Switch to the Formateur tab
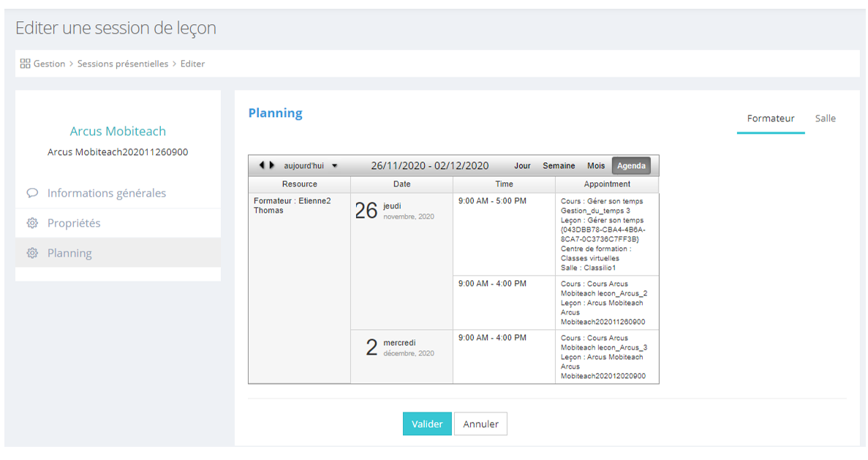868x460 pixels. point(770,118)
